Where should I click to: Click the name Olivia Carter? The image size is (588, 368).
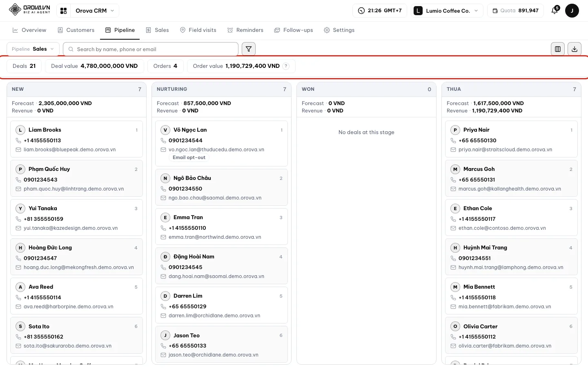pyautogui.click(x=481, y=326)
